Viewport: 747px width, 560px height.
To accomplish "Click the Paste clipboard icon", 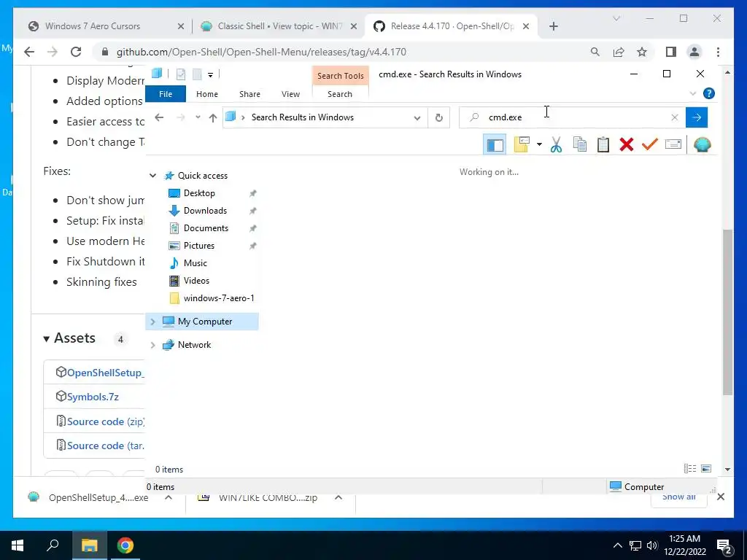I will tap(603, 144).
